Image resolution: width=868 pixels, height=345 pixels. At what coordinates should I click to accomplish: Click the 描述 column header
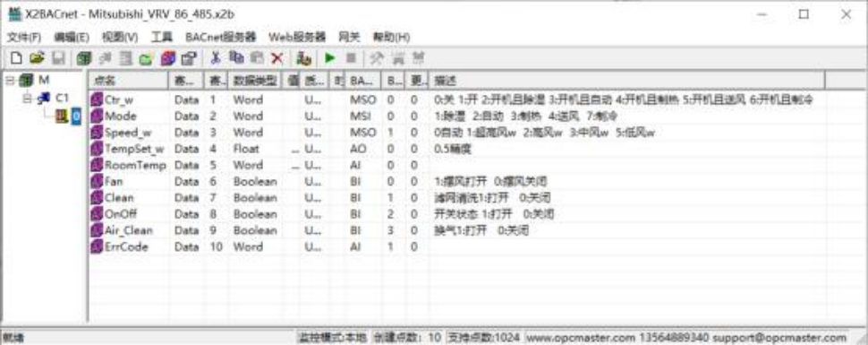pyautogui.click(x=626, y=81)
